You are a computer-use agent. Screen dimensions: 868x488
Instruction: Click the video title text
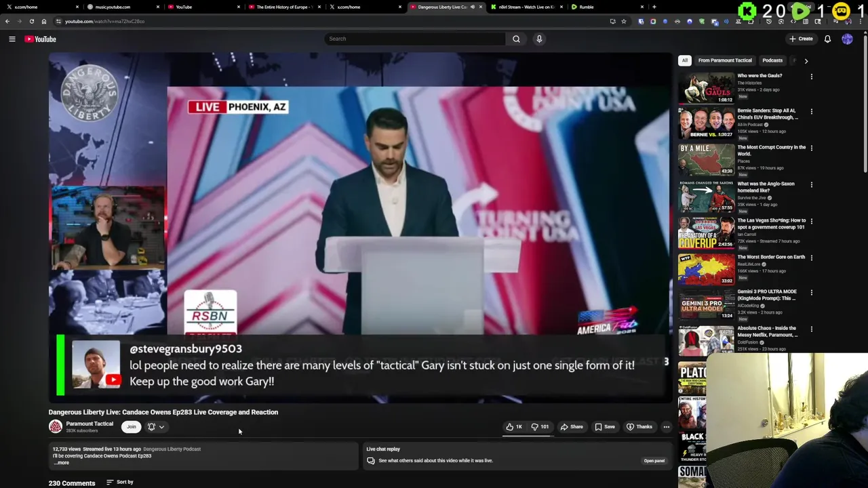(163, 412)
